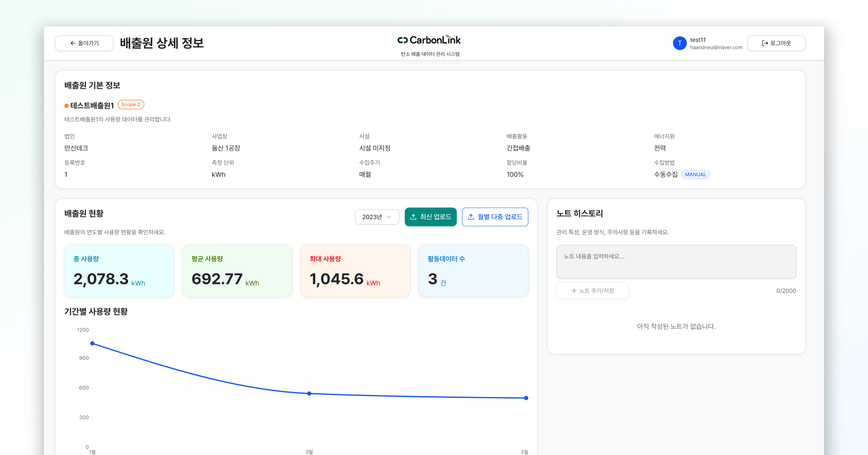Click the 기간별 사용량 현황 chart heading
Screen dimensions: 868x455
coord(96,311)
